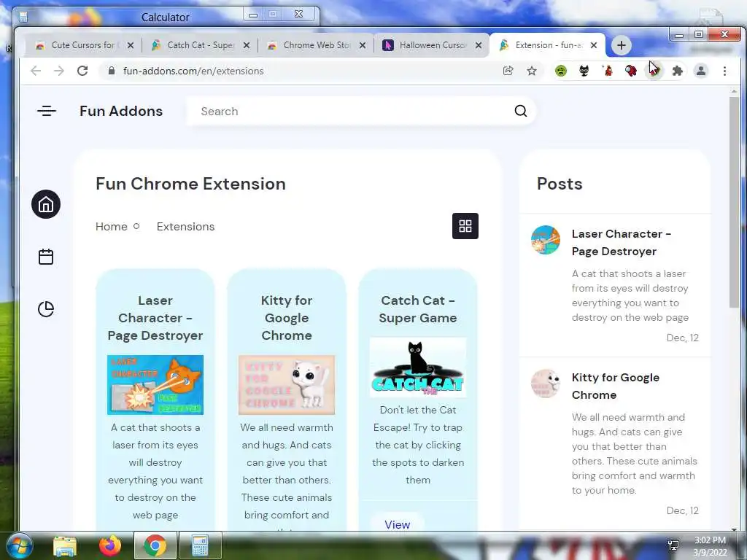This screenshot has width=747, height=560.
Task: Open Catch Cat - Super Game card title
Action: 418,309
